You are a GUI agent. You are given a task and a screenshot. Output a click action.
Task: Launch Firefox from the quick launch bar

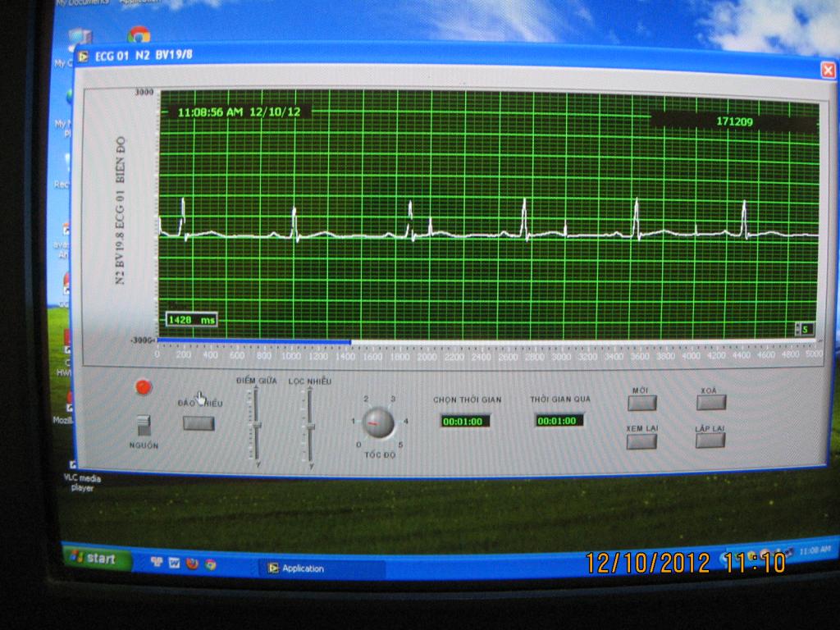tap(192, 564)
